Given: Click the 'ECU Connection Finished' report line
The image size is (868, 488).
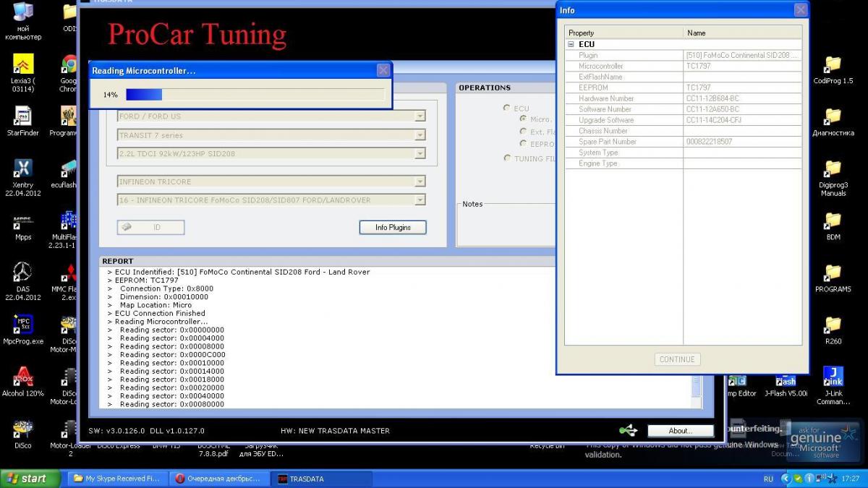Looking at the screenshot, I should click(160, 314).
